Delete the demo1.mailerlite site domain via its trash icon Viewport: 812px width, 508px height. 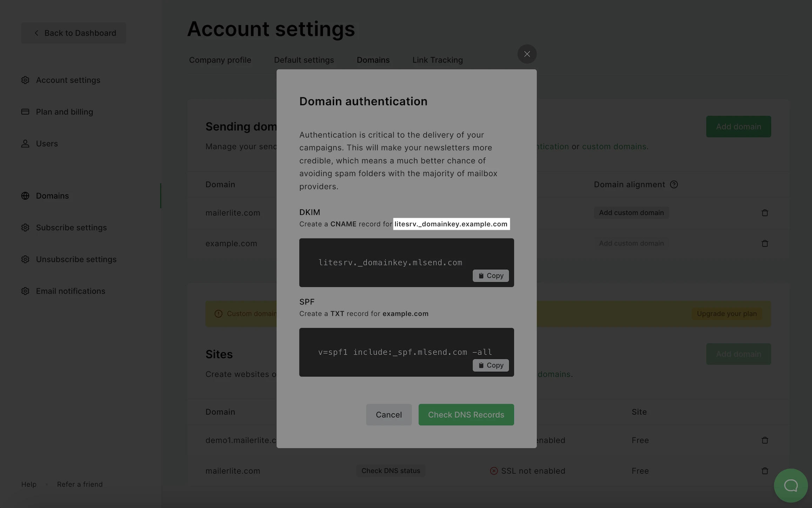coord(765,440)
